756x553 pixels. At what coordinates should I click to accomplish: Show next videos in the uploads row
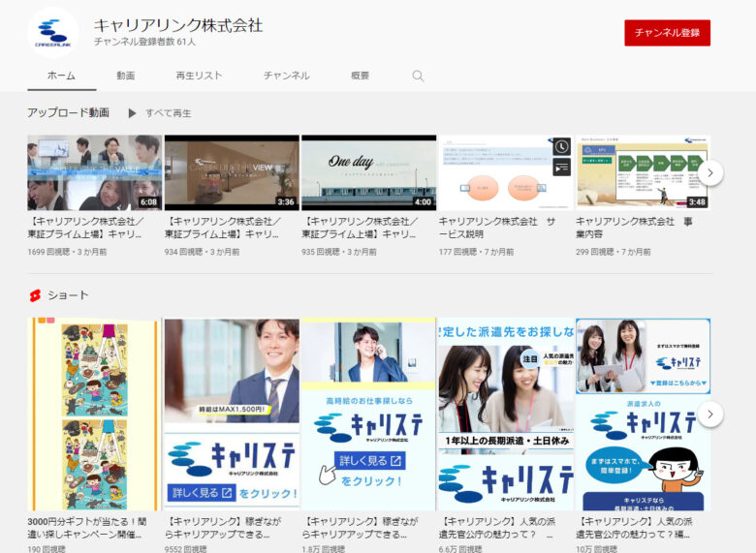click(710, 172)
